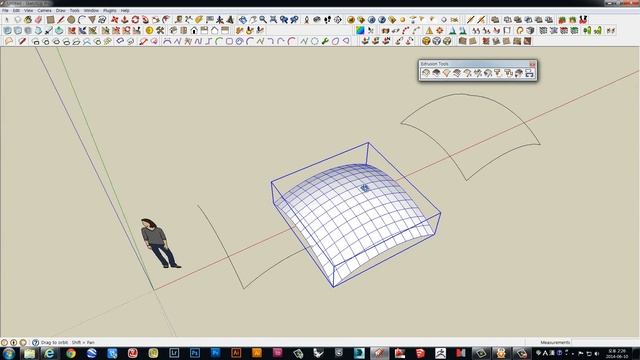640x360 pixels.
Task: Open the Tools menu
Action: click(75, 11)
